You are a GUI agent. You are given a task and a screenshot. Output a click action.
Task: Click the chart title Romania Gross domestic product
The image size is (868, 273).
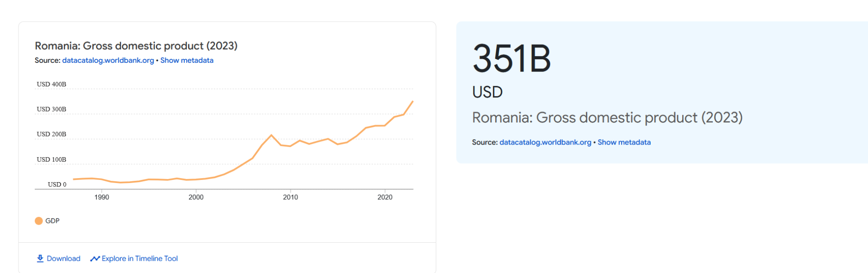click(x=136, y=46)
